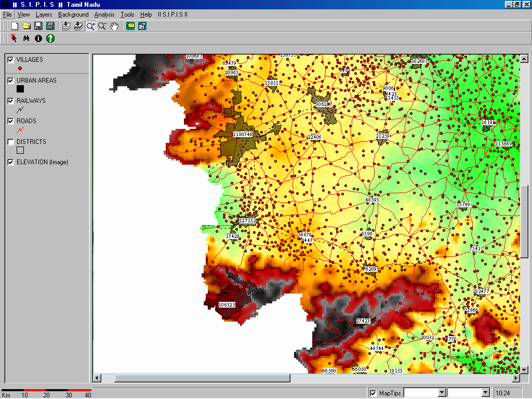This screenshot has width=532, height=399.
Task: Click the RAILWAYS line symbol
Action: [20, 110]
